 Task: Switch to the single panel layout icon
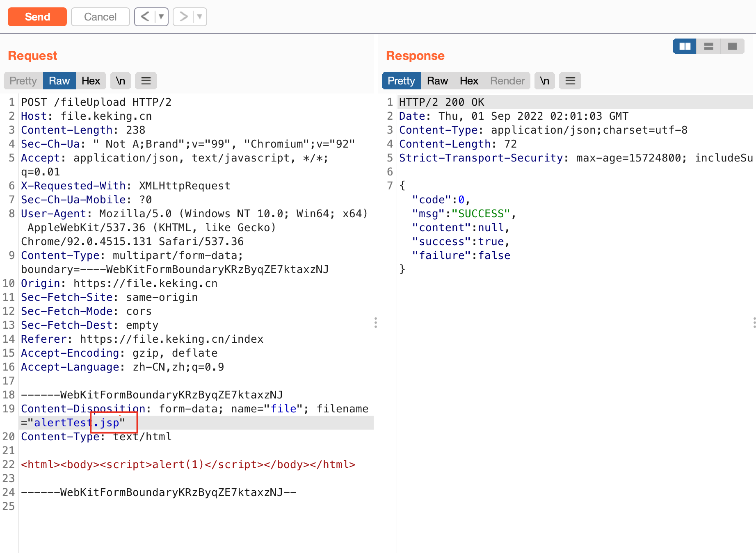pos(732,46)
